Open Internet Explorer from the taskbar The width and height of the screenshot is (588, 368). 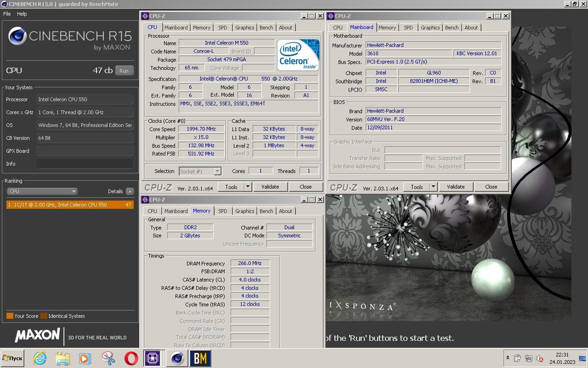[x=40, y=358]
